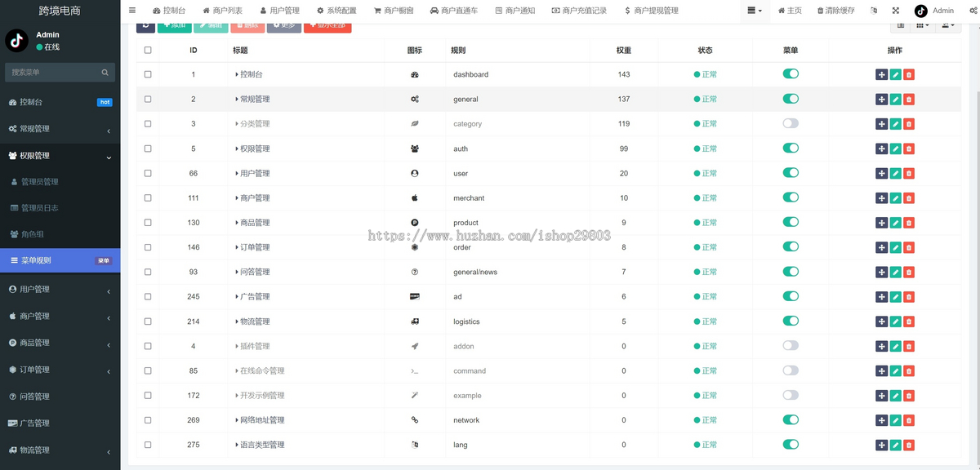Click the refresh icon in the table toolbar
The height and width of the screenshot is (470, 980).
[x=145, y=25]
